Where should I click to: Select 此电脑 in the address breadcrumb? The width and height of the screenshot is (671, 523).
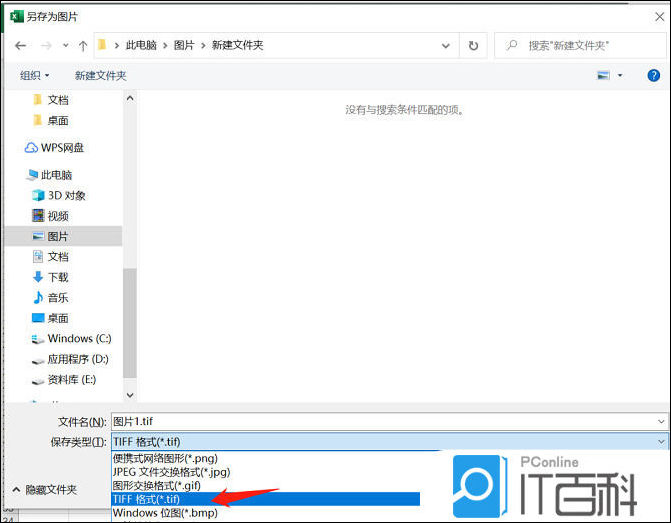tap(141, 45)
